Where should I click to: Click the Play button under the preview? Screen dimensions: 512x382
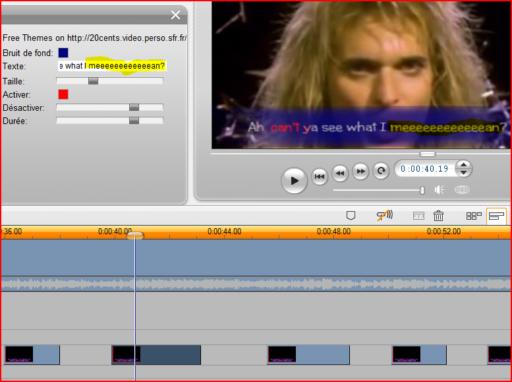294,180
